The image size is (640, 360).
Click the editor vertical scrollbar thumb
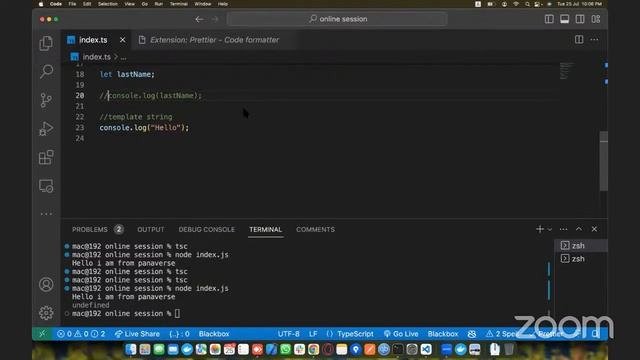tap(604, 161)
